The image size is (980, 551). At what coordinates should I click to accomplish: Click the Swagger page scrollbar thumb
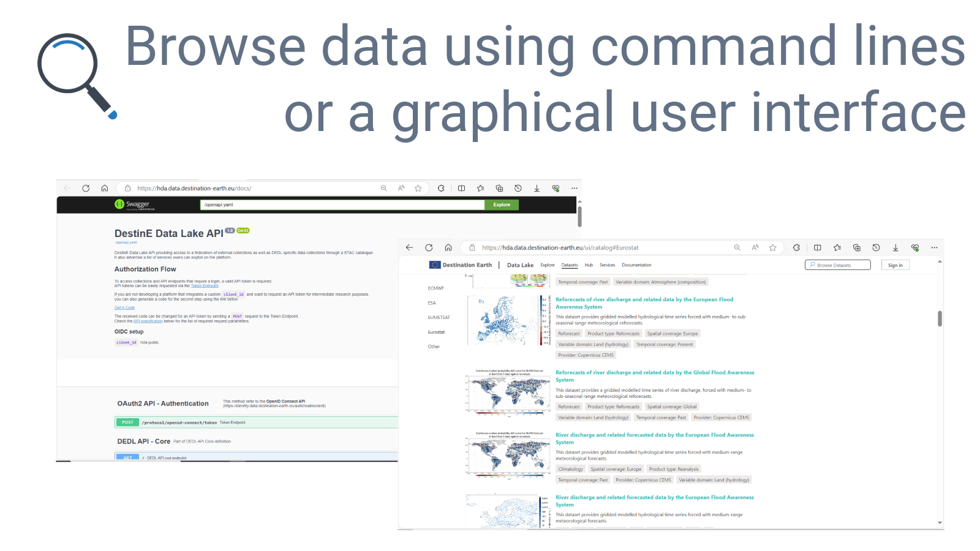tap(579, 216)
